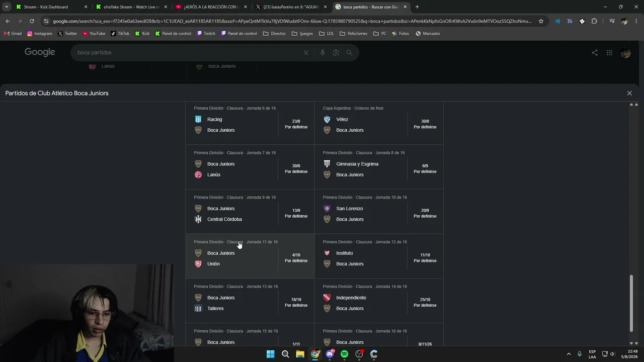Go to the Google homepage via logo
Image resolution: width=644 pixels, height=362 pixels.
pos(40,52)
